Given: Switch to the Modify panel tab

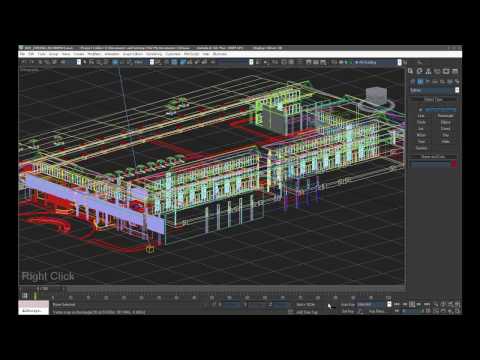Looking at the screenshot, I should pyautogui.click(x=420, y=71).
